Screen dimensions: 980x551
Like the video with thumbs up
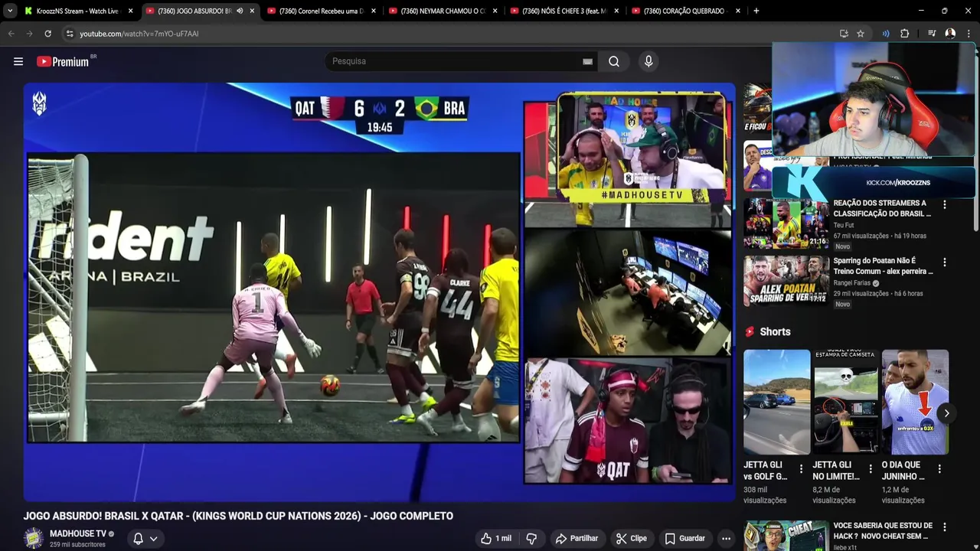tap(496, 539)
